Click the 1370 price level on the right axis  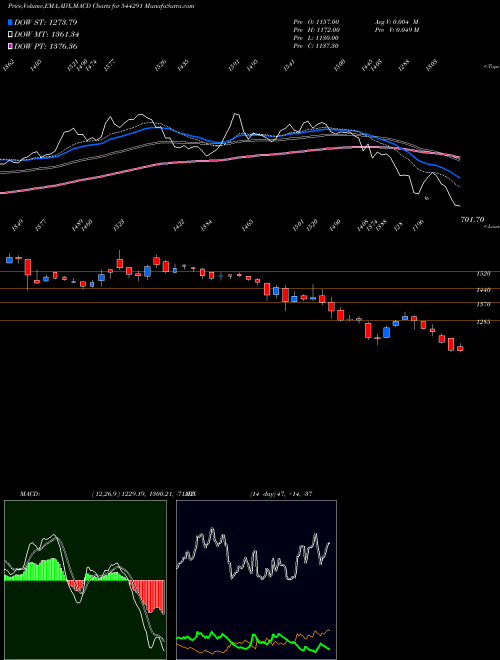484,304
